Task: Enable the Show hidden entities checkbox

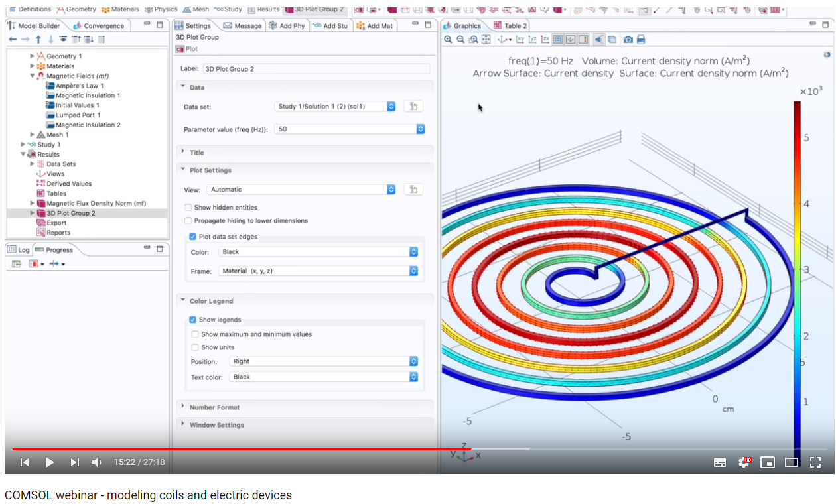Action: (x=188, y=208)
